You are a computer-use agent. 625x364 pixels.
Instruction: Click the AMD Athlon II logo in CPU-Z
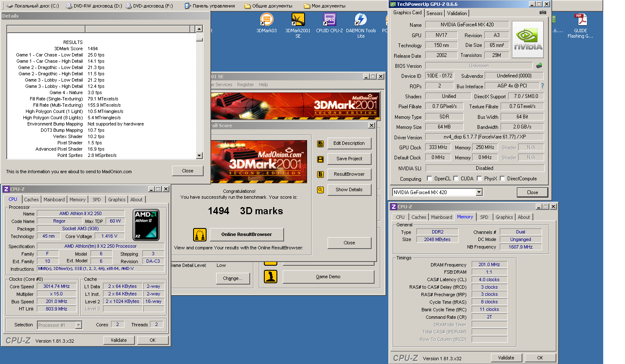tap(146, 225)
